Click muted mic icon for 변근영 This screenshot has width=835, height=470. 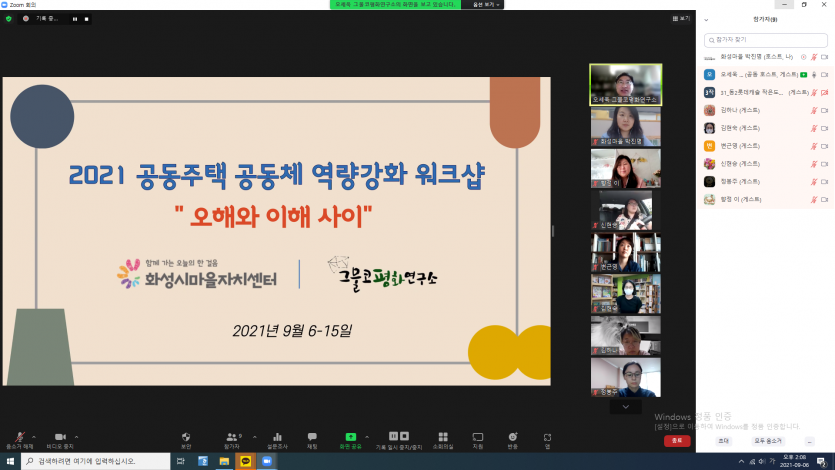click(814, 146)
